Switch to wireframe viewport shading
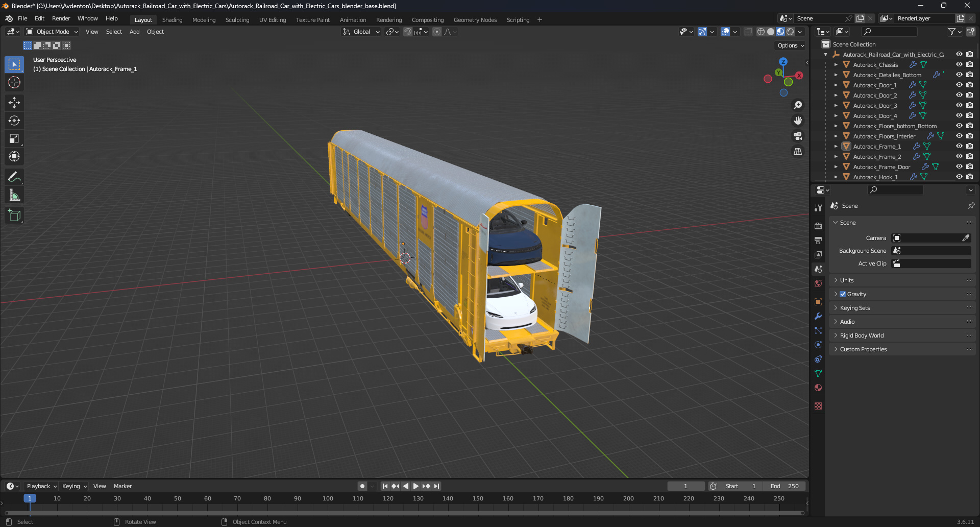980x527 pixels. [x=761, y=32]
